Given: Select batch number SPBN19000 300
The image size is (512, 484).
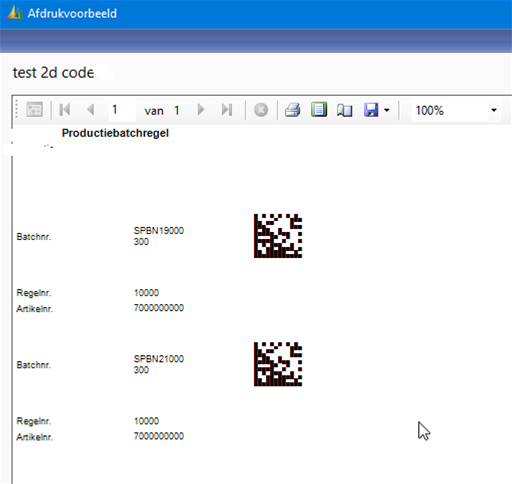Looking at the screenshot, I should 159,236.
